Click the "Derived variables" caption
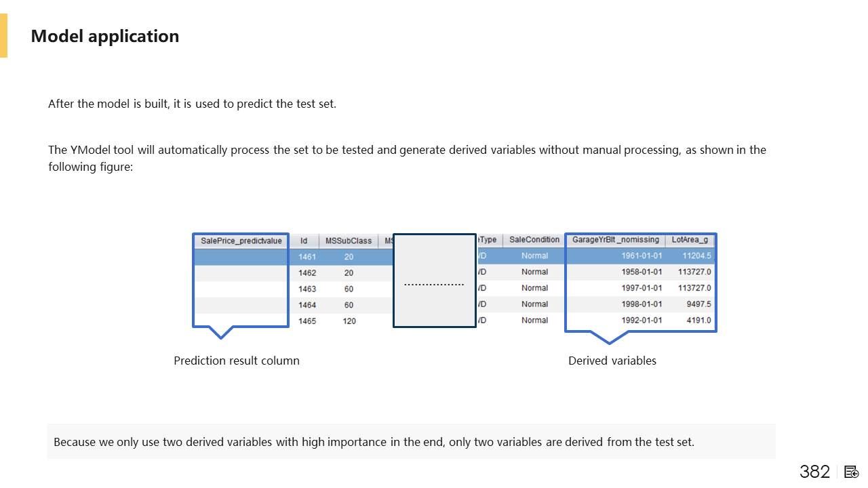Screen dimensions: 868x488 612,361
